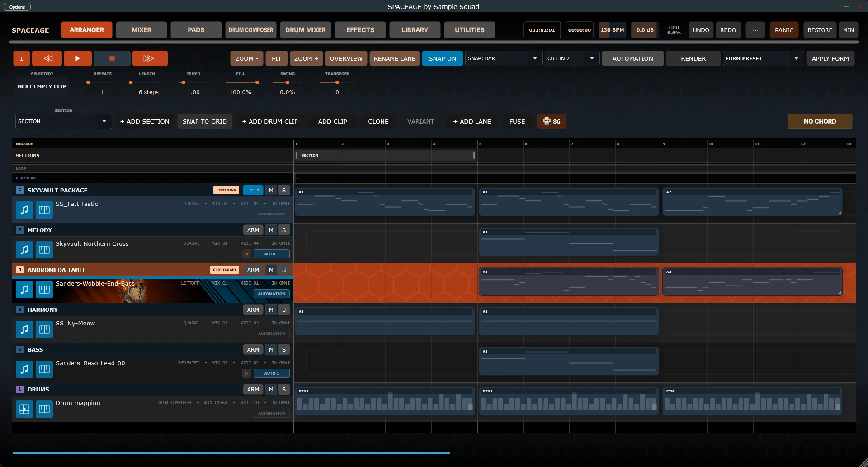Click the Record transport button
The width and height of the screenshot is (868, 467).
pos(112,58)
